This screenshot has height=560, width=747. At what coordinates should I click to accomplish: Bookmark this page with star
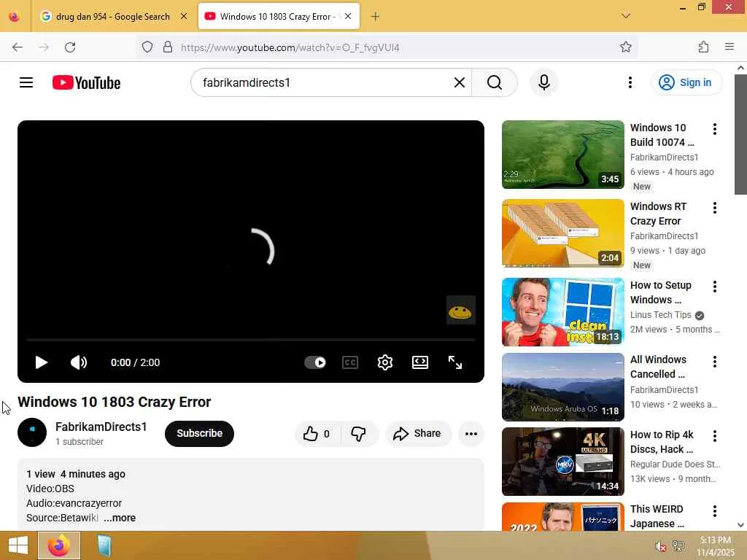[625, 47]
